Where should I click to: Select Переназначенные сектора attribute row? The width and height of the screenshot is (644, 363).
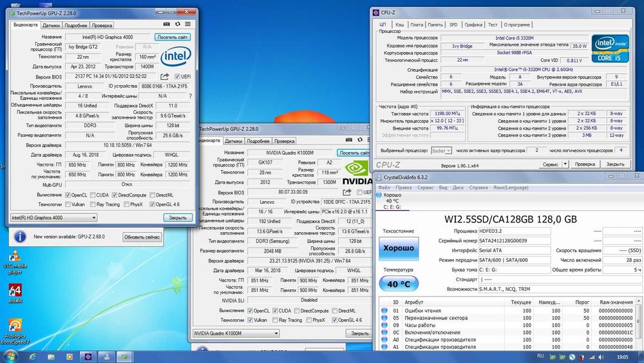point(508,318)
